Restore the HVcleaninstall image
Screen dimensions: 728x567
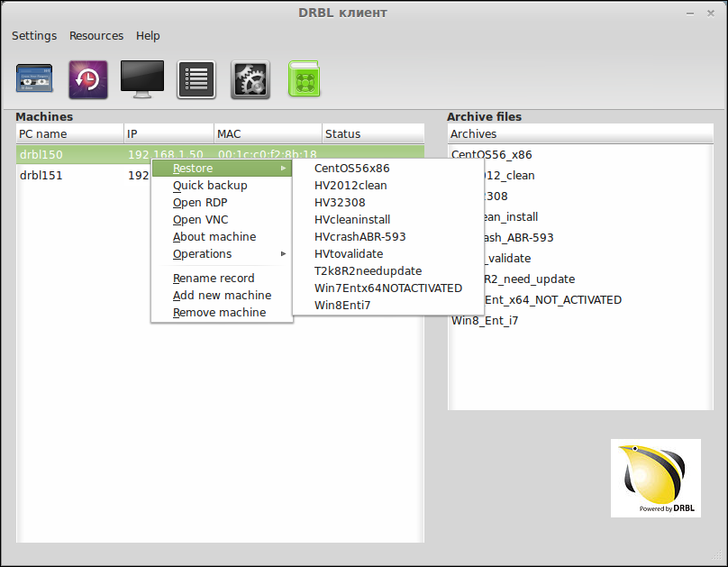[x=388, y=220]
